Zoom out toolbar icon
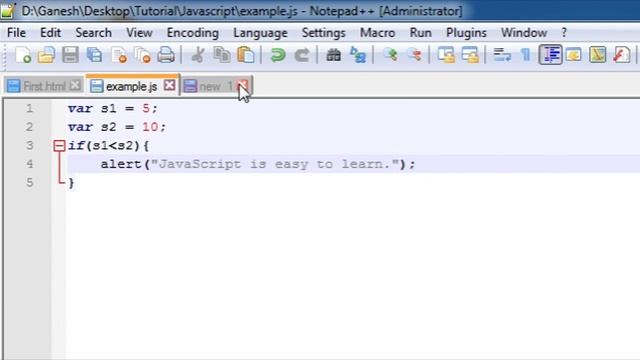The width and height of the screenshot is (640, 360). (x=415, y=55)
